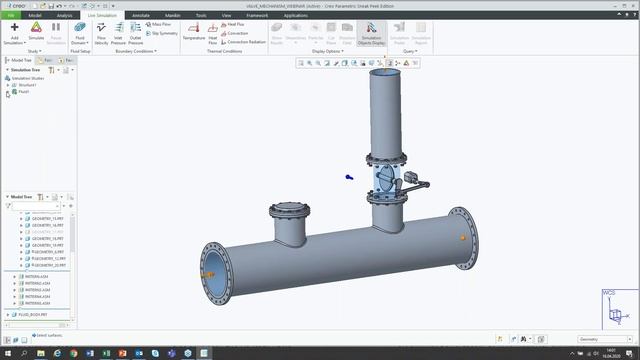Click the large Heat Flow ribbon icon
This screenshot has width=640, height=360.
coord(213,28)
